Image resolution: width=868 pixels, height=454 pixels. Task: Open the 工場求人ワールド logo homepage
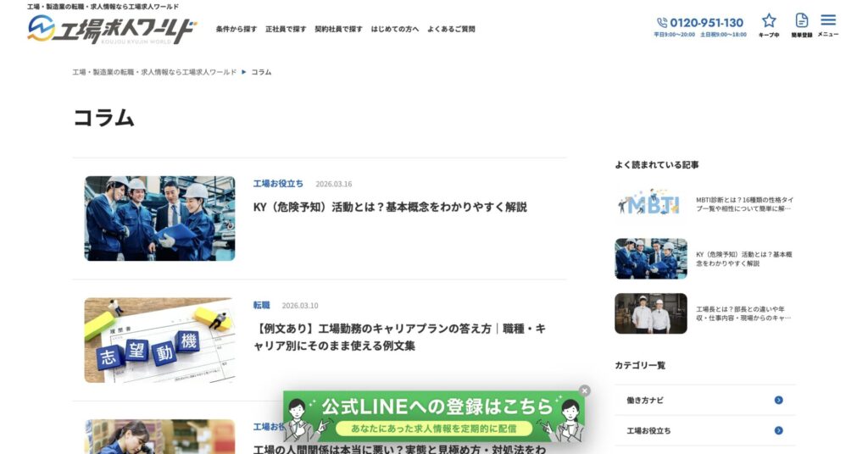[x=112, y=30]
